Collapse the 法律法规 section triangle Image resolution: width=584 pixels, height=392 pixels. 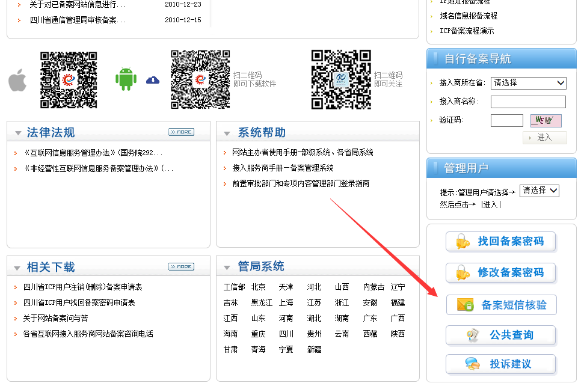(x=18, y=133)
